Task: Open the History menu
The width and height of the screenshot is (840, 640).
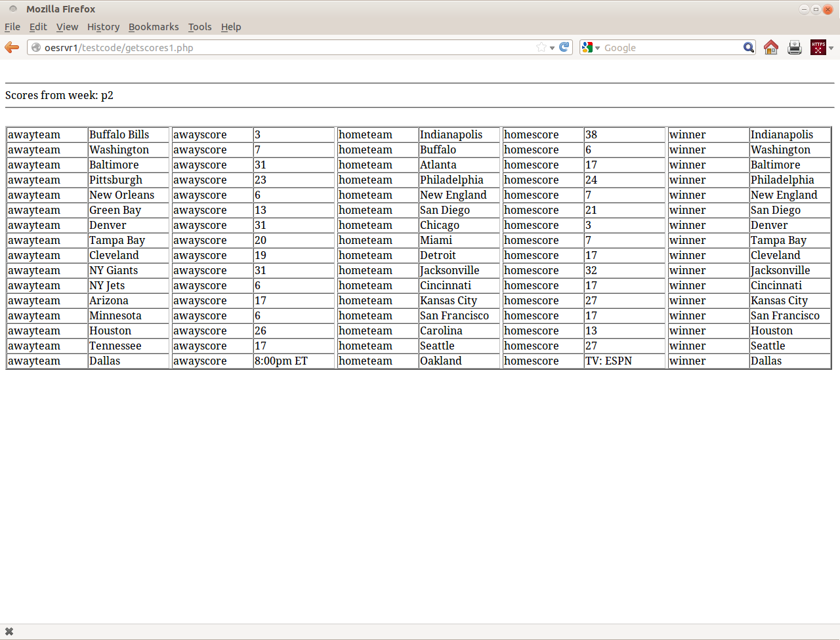Action: (x=103, y=27)
